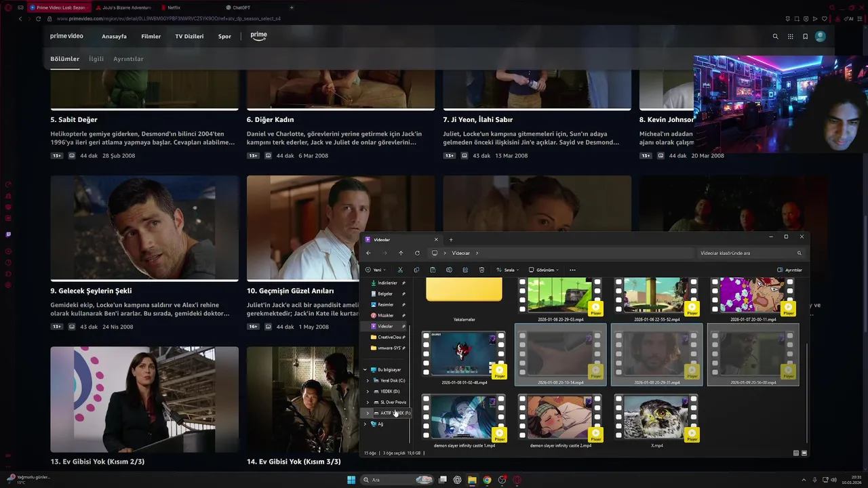The width and height of the screenshot is (868, 488).
Task: Open the Yeni dropdown in Explorer
Action: pyautogui.click(x=376, y=270)
